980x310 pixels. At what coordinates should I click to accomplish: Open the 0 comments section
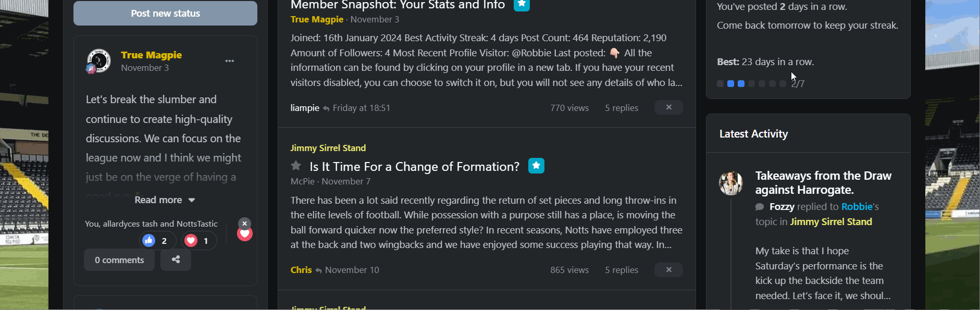(119, 259)
